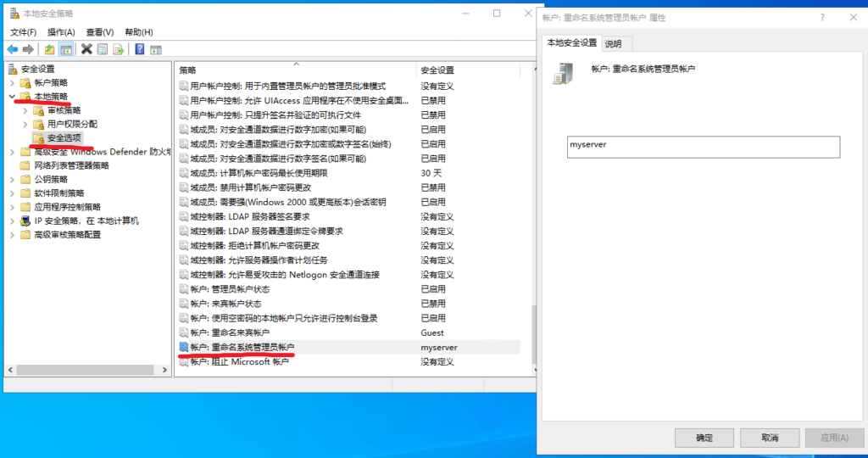The image size is (868, 458).
Task: Open the 操作(A) menu
Action: pyautogui.click(x=61, y=32)
